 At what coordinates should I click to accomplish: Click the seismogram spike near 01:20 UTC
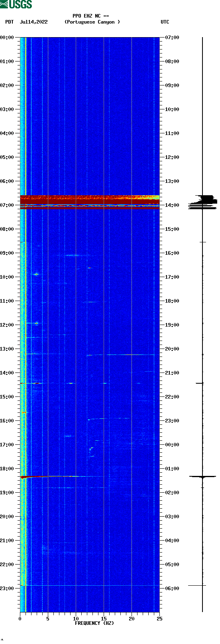point(202,477)
